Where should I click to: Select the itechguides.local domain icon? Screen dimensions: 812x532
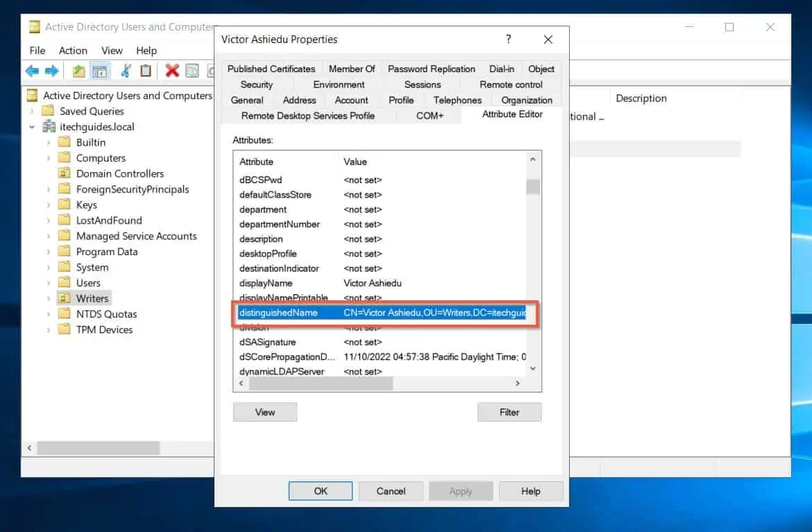pos(49,126)
